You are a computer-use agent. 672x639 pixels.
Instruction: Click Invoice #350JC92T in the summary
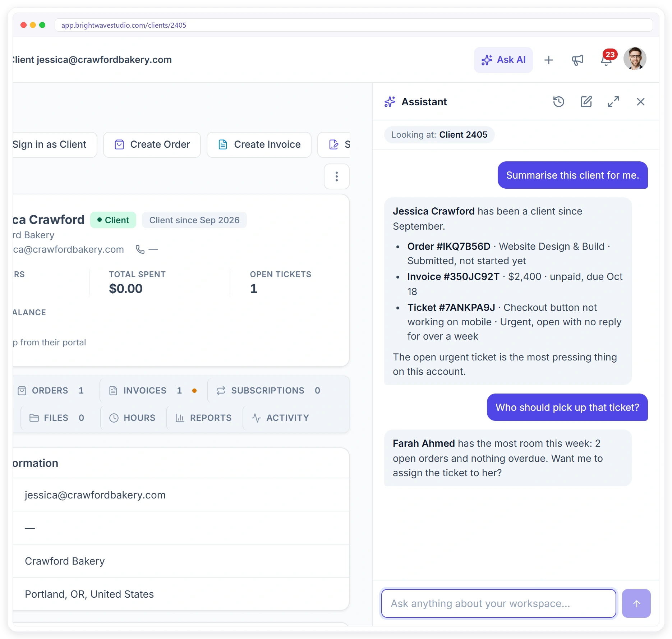453,276
